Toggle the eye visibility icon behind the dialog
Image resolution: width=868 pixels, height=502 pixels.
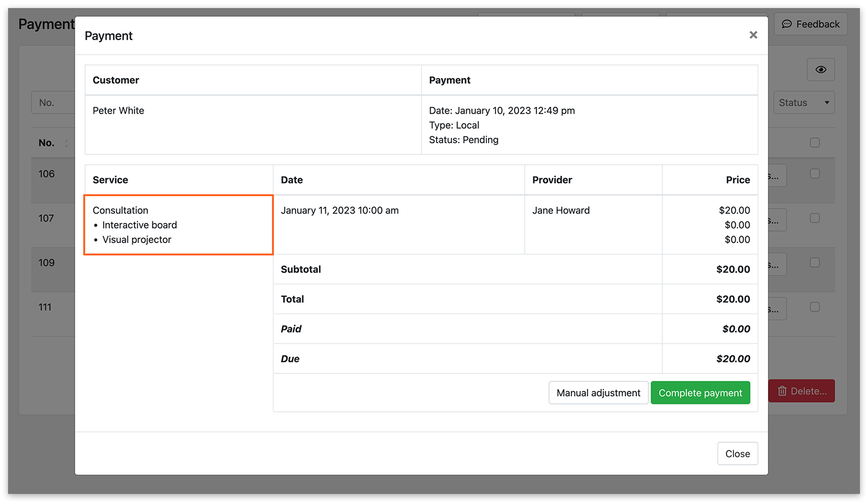[x=821, y=69]
